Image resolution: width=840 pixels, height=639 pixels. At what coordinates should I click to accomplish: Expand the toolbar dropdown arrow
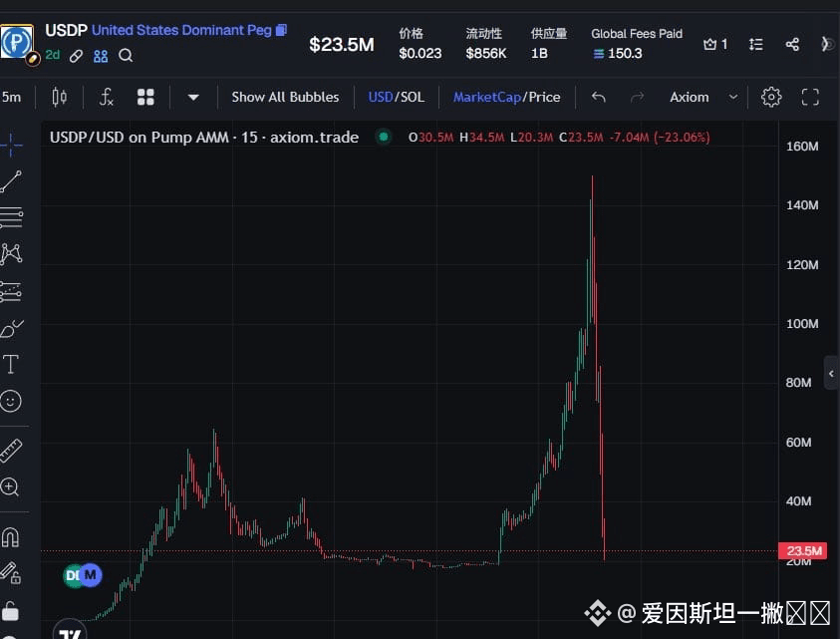pos(193,98)
